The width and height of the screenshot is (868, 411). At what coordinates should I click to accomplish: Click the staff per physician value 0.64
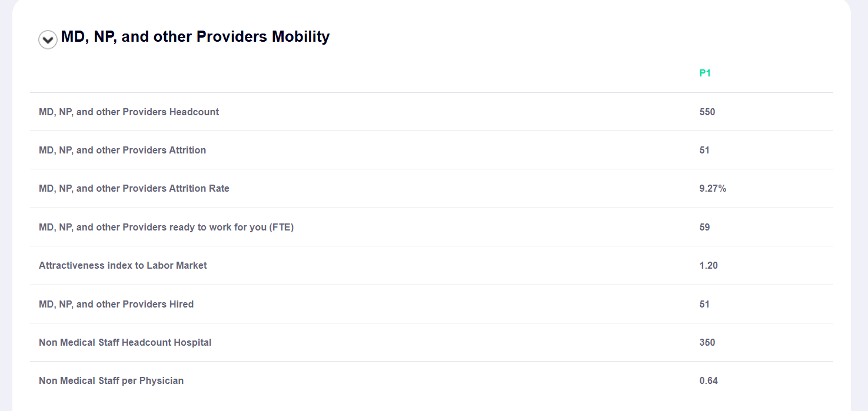709,380
